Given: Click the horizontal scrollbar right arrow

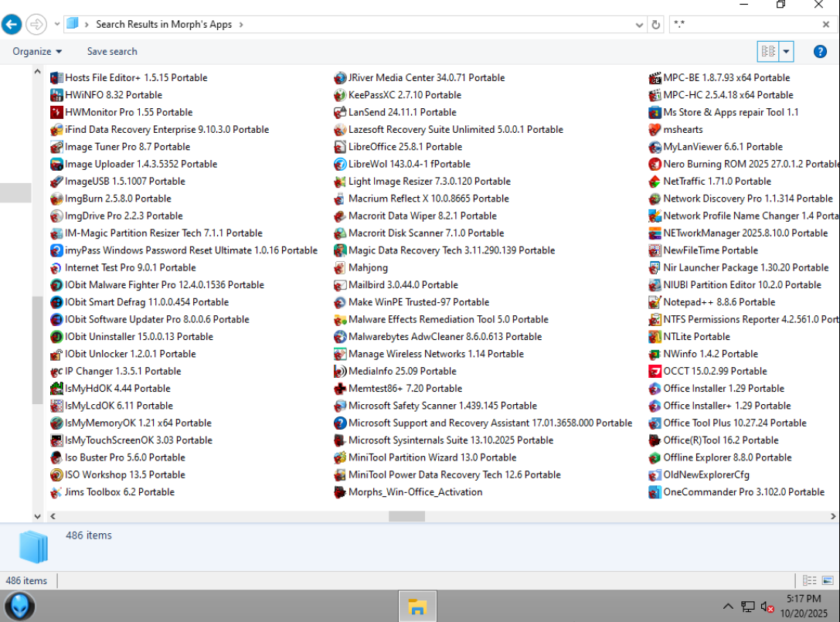Looking at the screenshot, I should 833,516.
